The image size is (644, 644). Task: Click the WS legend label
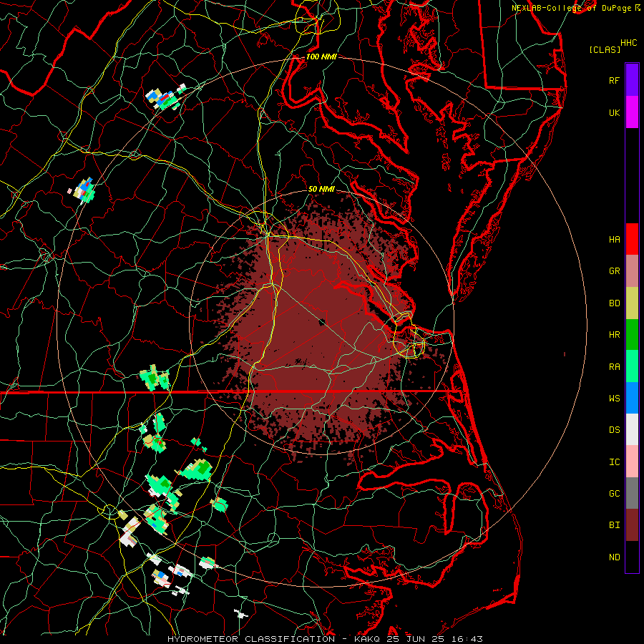coord(614,399)
